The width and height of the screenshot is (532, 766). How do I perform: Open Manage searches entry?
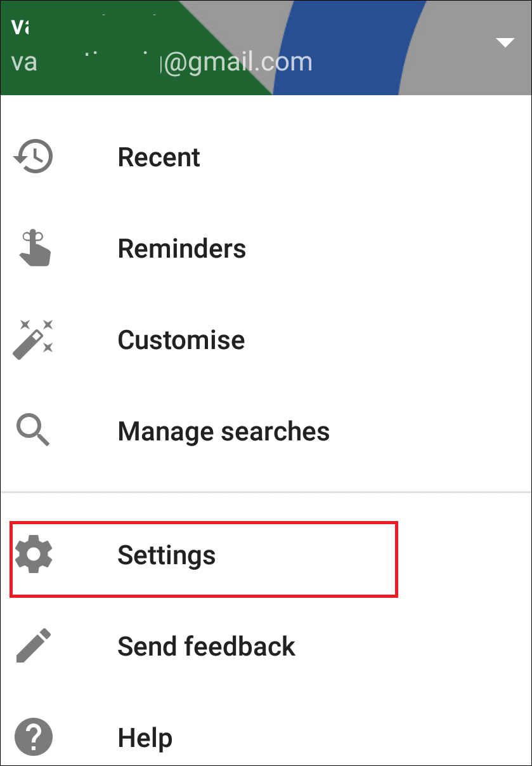coord(223,430)
